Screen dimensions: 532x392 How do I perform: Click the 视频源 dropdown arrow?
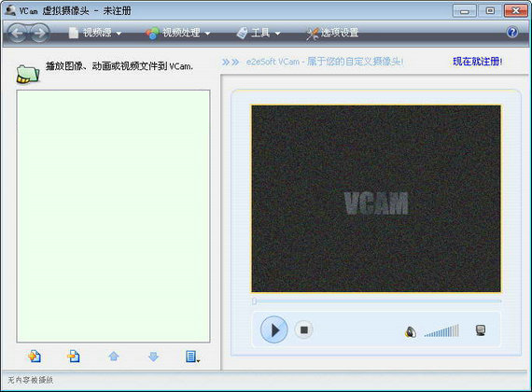click(x=119, y=34)
